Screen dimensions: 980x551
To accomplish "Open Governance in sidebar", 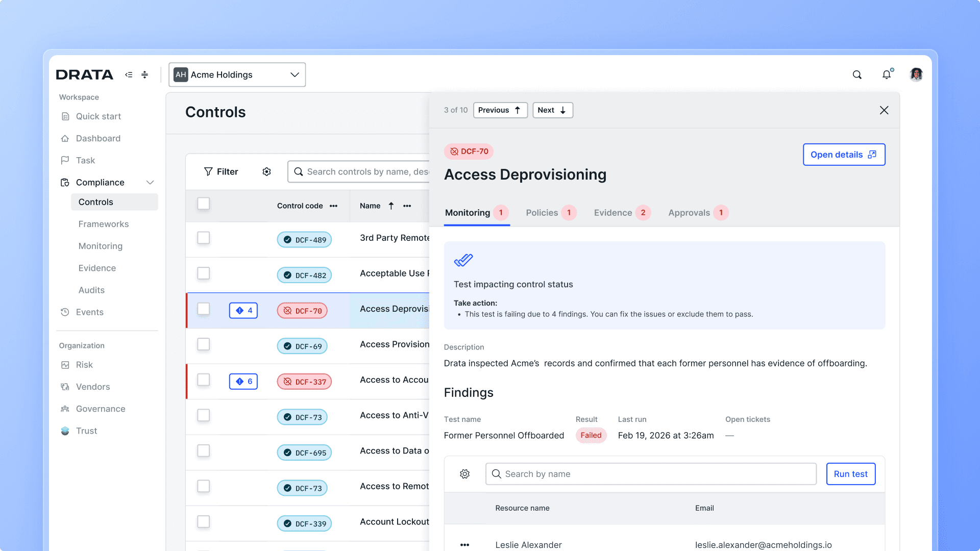I will pyautogui.click(x=101, y=409).
